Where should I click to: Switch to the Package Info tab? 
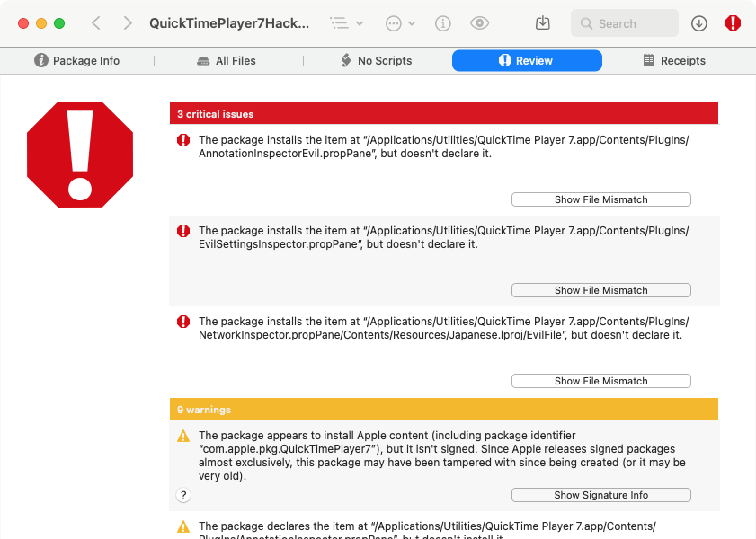pyautogui.click(x=77, y=61)
